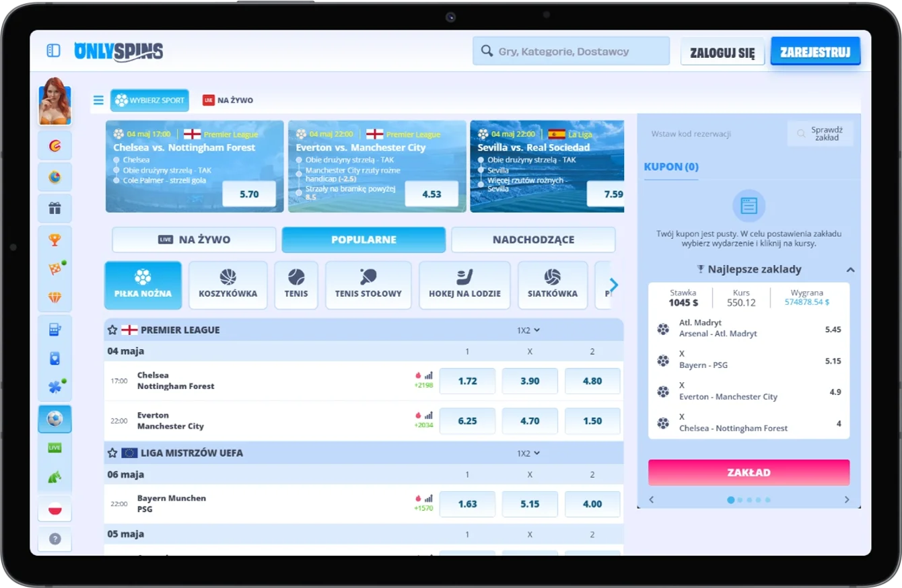Screen dimensions: 902x588
Task: Select the Tenis Stołowy sport category
Action: (x=368, y=285)
